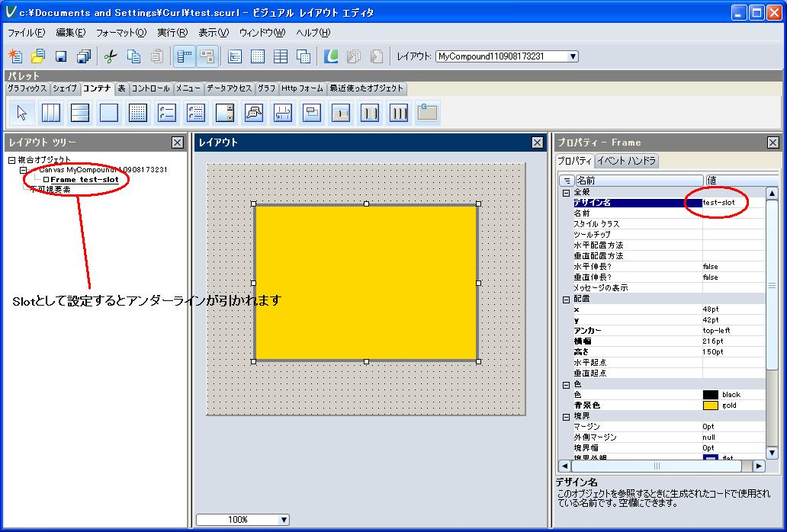Click the copy icon in toolbar
The width and height of the screenshot is (787, 532).
tap(133, 56)
